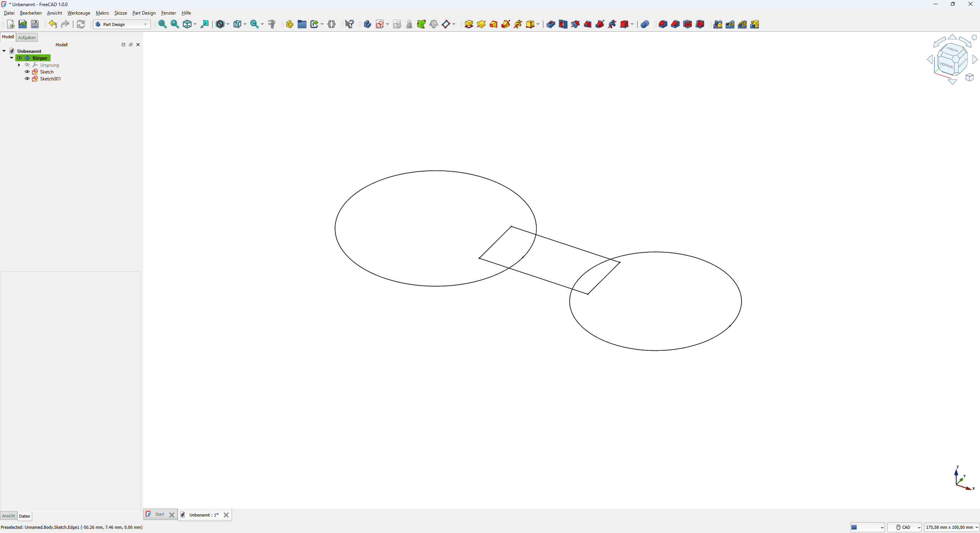Click the Create Sketch icon
This screenshot has height=533, width=980.
379,25
